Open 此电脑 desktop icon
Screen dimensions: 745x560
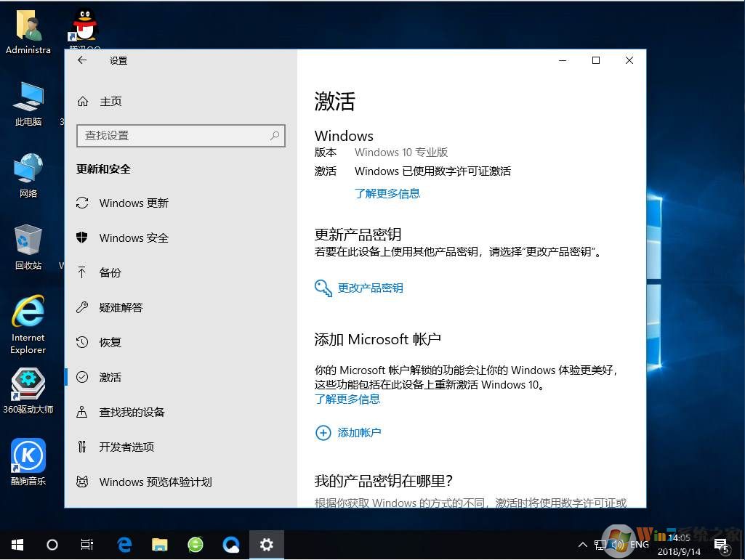[28, 104]
